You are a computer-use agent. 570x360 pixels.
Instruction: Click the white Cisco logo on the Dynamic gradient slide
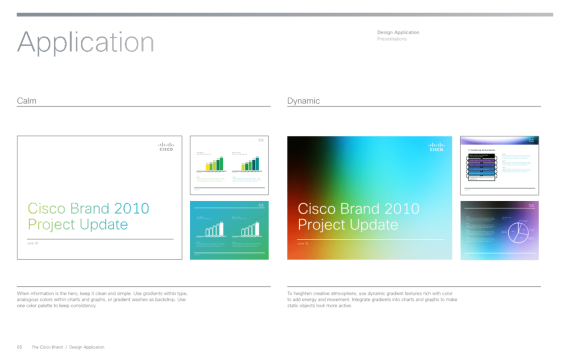point(436,147)
